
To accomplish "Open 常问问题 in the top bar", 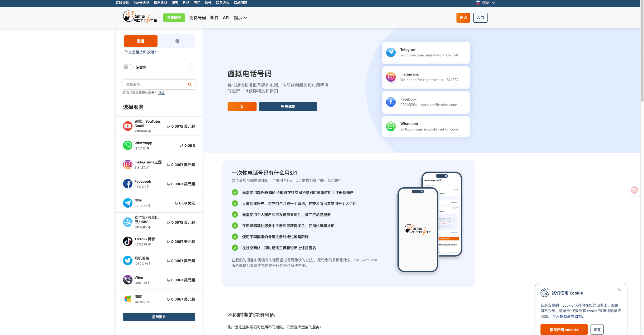I will tap(240, 3).
